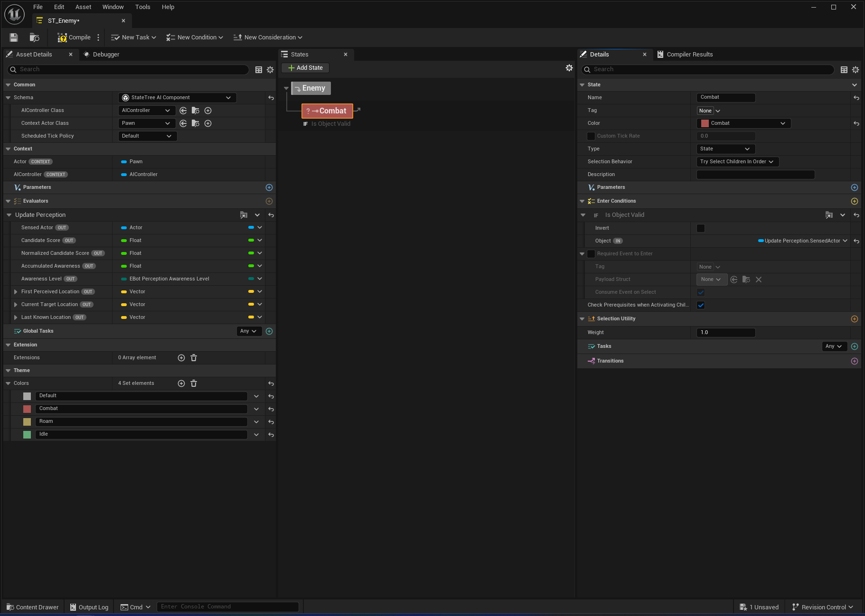This screenshot has width=865, height=616.
Task: Delete all Colors set elements
Action: tap(194, 383)
